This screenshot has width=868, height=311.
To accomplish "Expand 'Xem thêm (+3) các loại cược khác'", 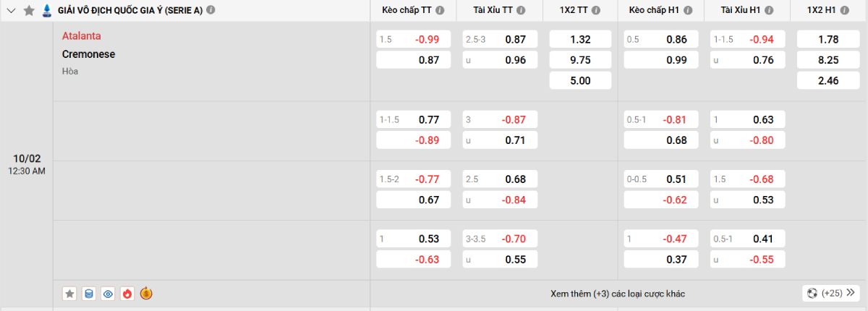I will tap(617, 294).
